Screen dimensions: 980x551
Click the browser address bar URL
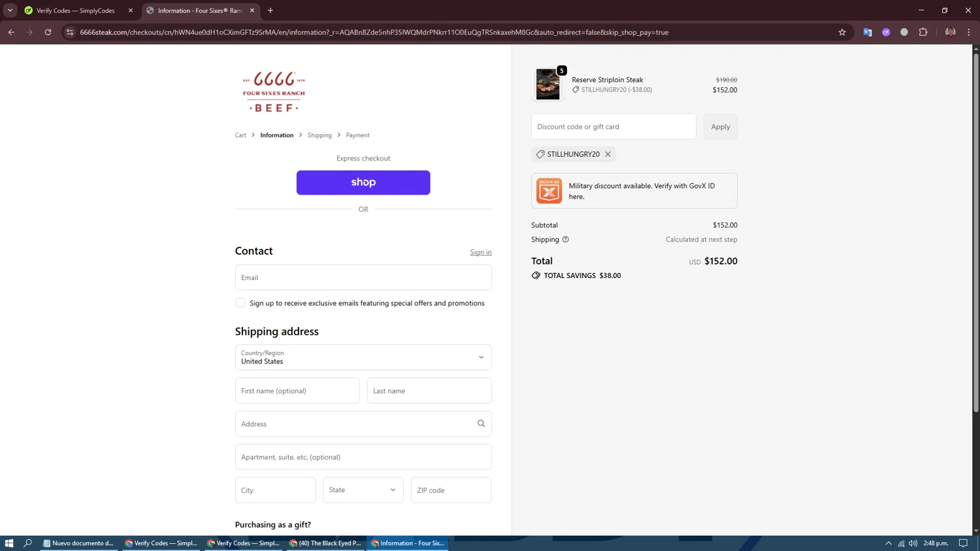tap(374, 32)
